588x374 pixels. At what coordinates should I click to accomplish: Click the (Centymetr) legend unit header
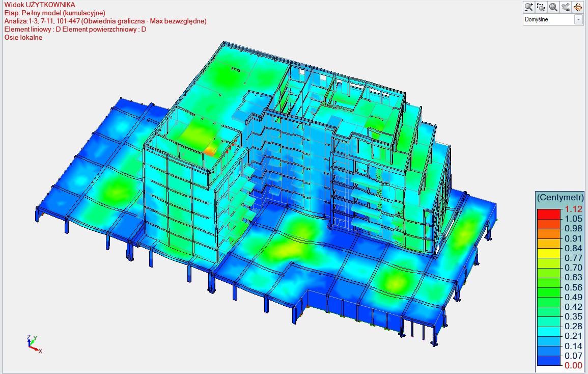coord(560,197)
